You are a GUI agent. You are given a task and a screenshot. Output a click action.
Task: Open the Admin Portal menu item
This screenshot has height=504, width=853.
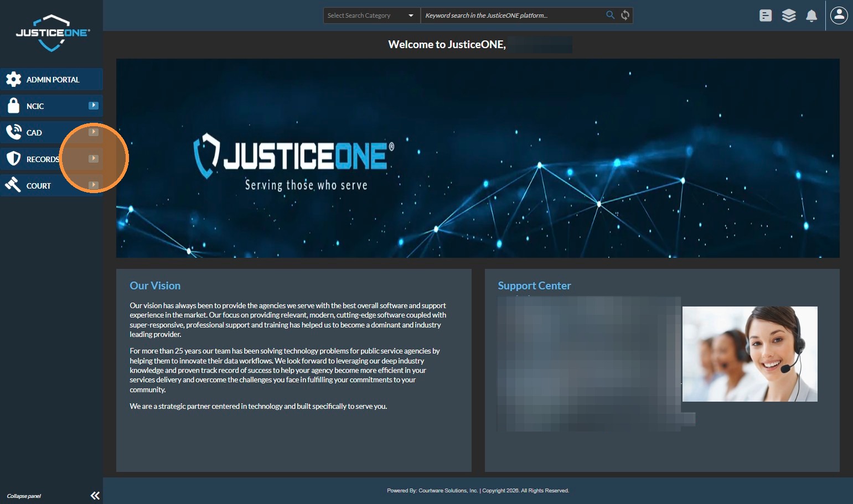click(x=51, y=79)
